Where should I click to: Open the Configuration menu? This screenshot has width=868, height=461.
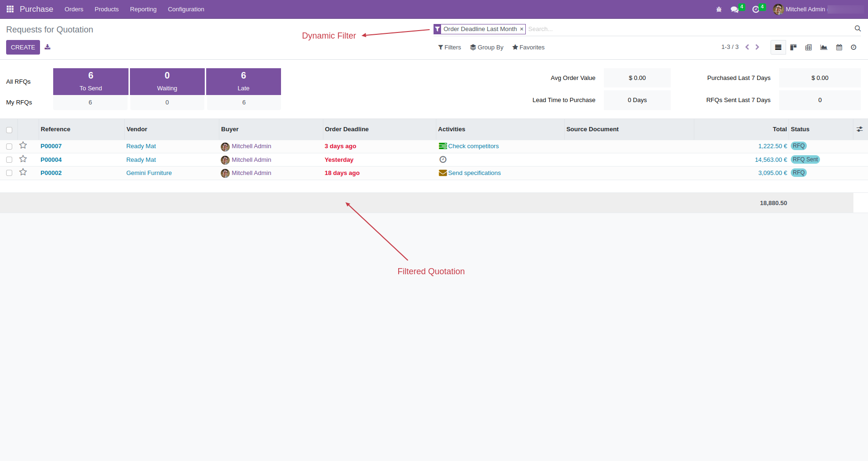pos(186,9)
